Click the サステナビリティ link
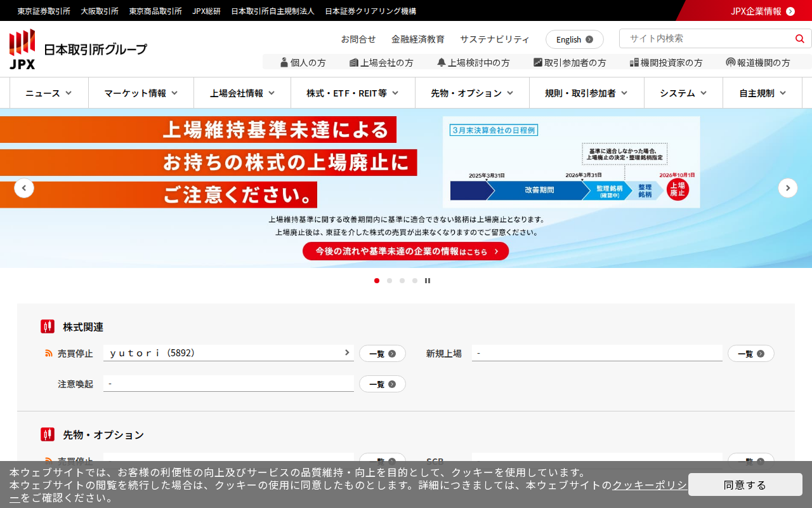The height and width of the screenshot is (508, 812). (495, 39)
